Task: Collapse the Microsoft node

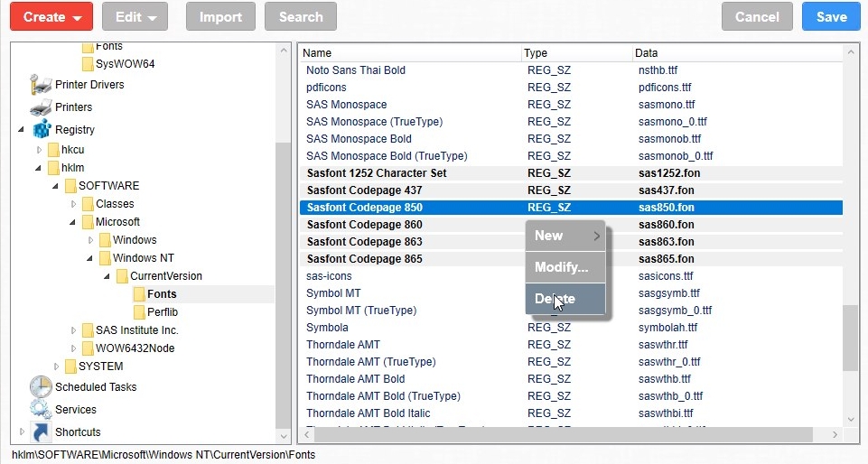Action: [x=72, y=222]
